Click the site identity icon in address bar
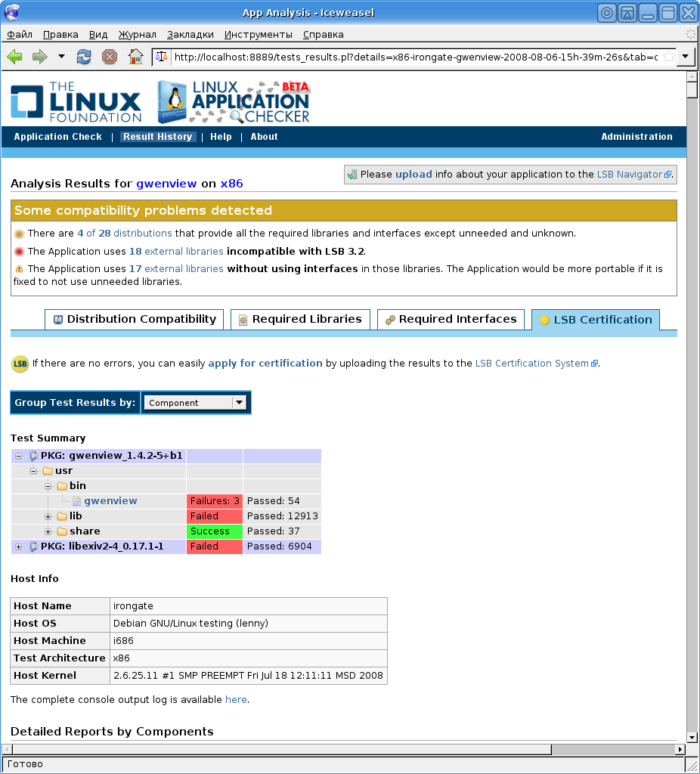Viewport: 700px width, 774px height. (162, 57)
